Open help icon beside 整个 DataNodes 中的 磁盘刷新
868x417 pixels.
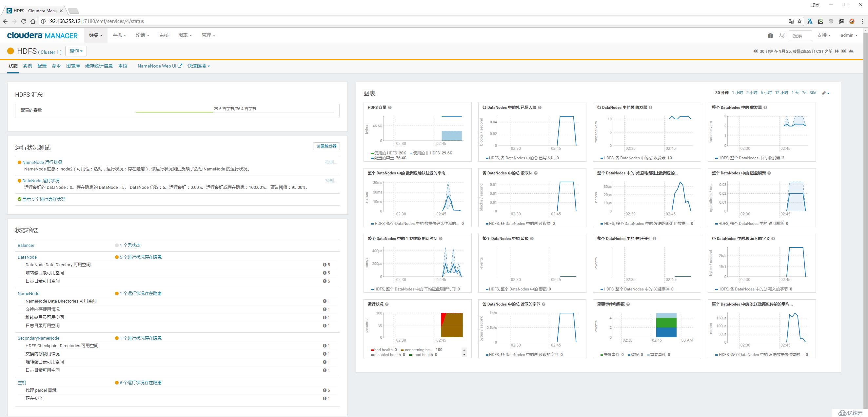769,173
